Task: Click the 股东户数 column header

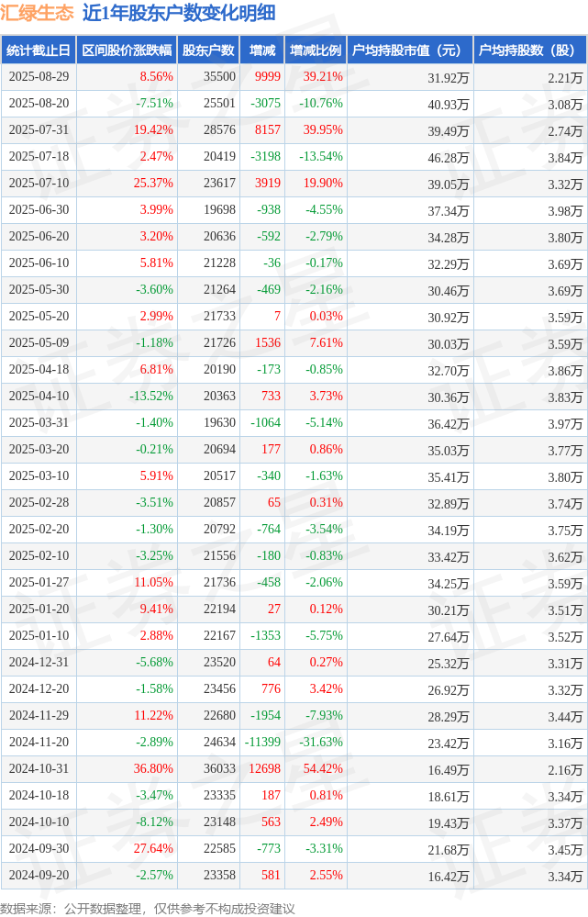Action: pyautogui.click(x=208, y=50)
